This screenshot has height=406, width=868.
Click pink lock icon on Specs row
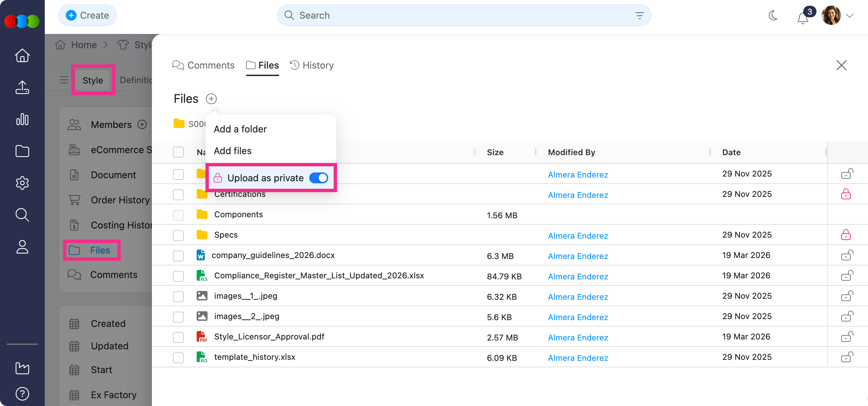point(846,235)
